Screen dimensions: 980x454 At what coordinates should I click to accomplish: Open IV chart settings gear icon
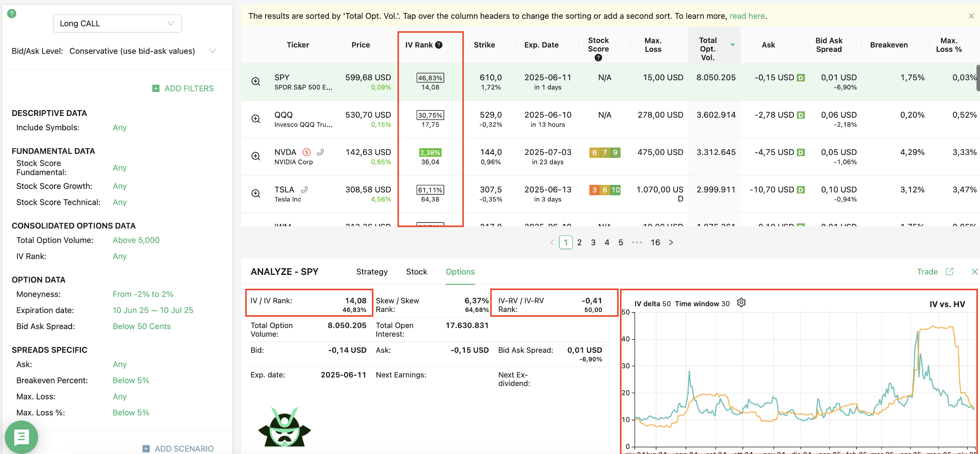741,303
